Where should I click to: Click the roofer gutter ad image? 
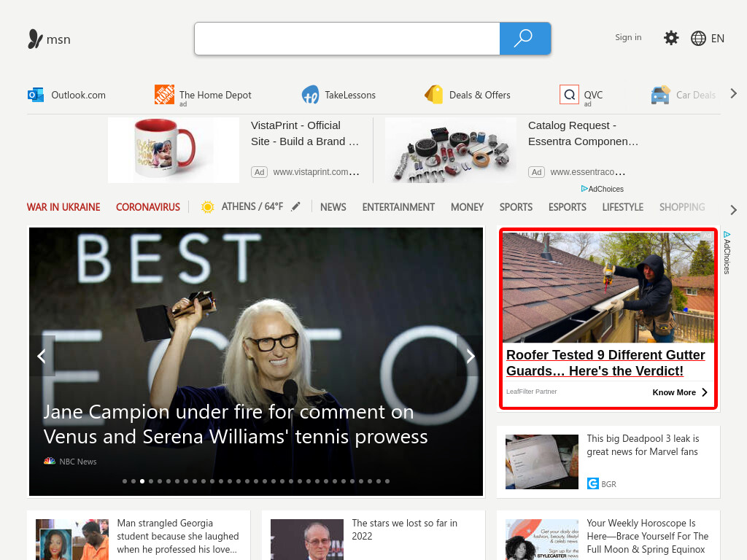point(608,287)
